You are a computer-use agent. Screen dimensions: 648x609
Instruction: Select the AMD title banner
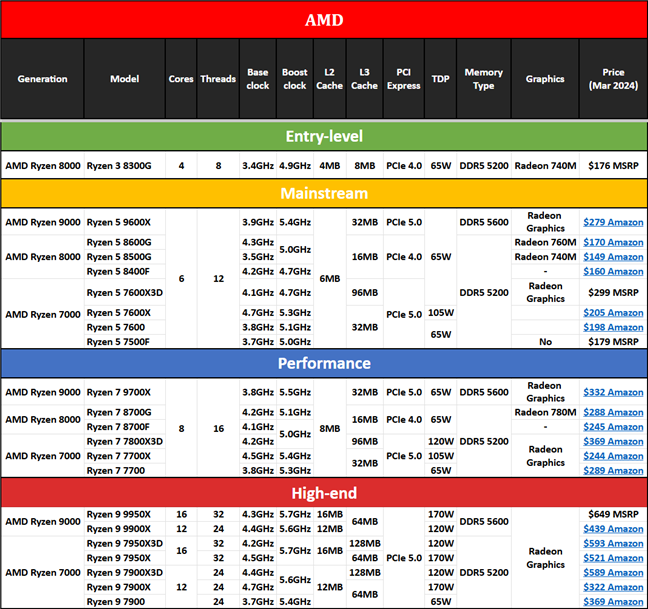click(324, 20)
